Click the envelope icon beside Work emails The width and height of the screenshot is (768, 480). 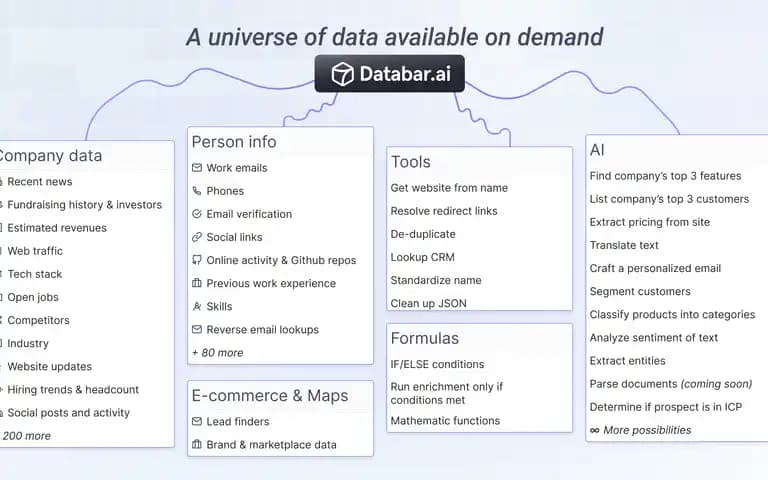click(197, 168)
